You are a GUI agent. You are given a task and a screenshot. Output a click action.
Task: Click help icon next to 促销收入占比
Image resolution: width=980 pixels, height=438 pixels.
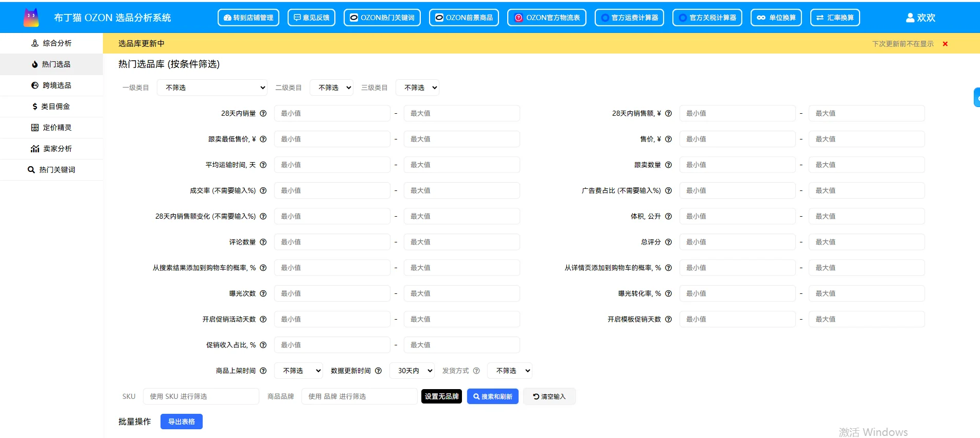click(263, 345)
